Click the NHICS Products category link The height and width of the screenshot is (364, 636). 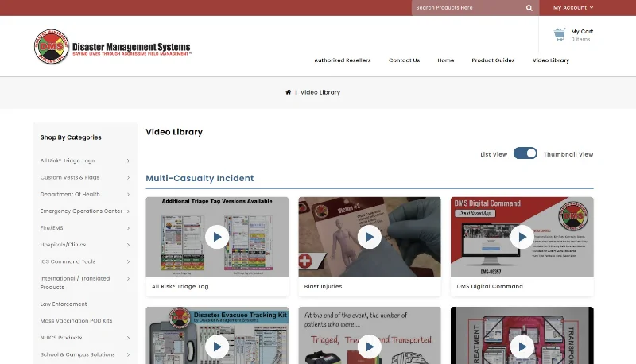(x=61, y=338)
